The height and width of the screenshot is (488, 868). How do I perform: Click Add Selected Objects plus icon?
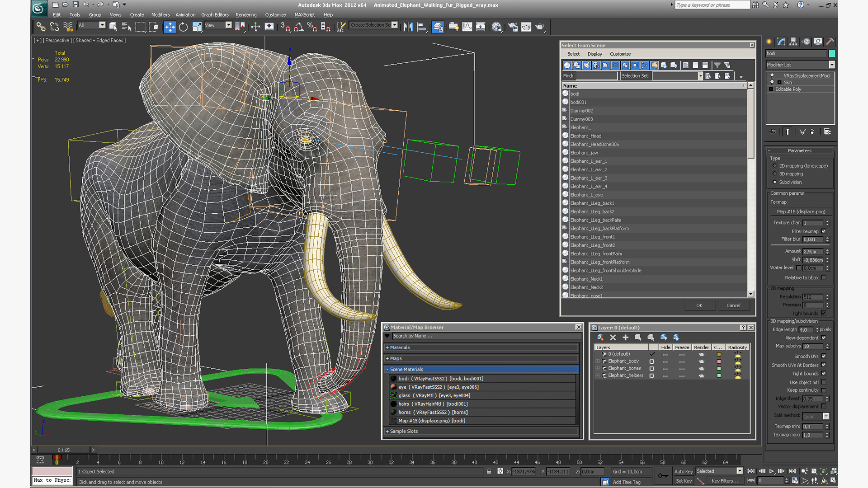tap(626, 338)
